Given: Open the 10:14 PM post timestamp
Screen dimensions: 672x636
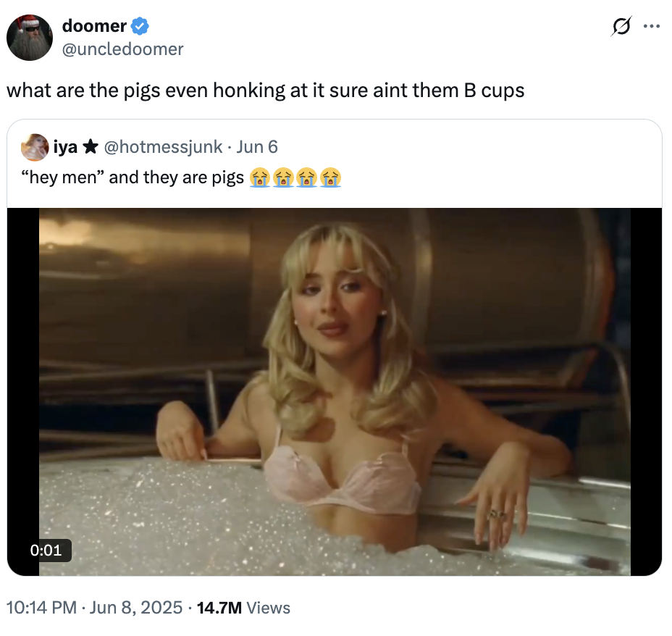Looking at the screenshot, I should (x=42, y=608).
